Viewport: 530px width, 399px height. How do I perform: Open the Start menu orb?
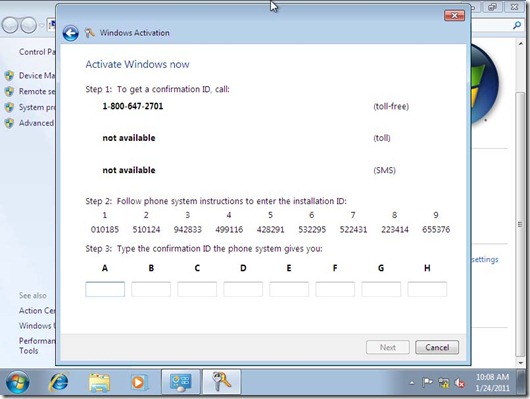click(x=18, y=382)
